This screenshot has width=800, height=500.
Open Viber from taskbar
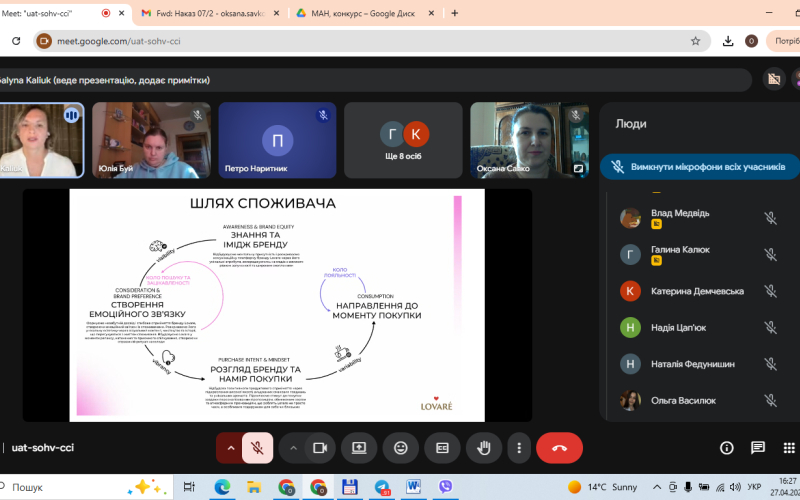coord(445,487)
